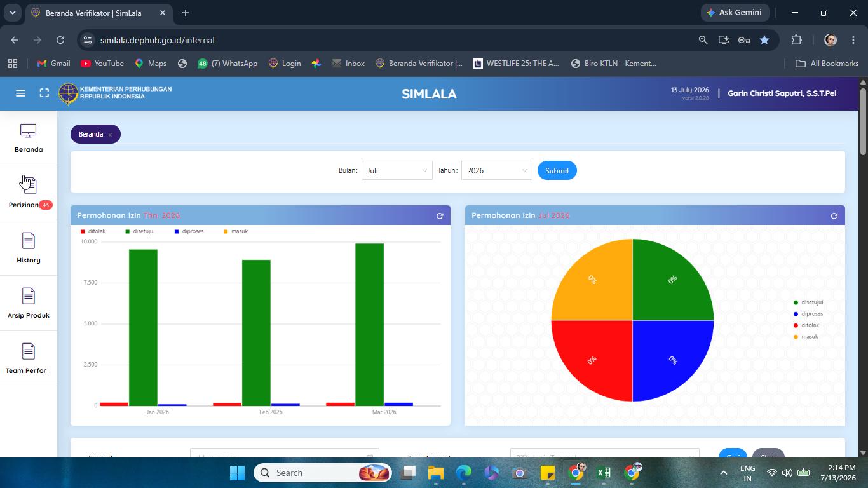Screen dimensions: 868x488
Task: Click the browser address bar URL
Action: tap(158, 40)
